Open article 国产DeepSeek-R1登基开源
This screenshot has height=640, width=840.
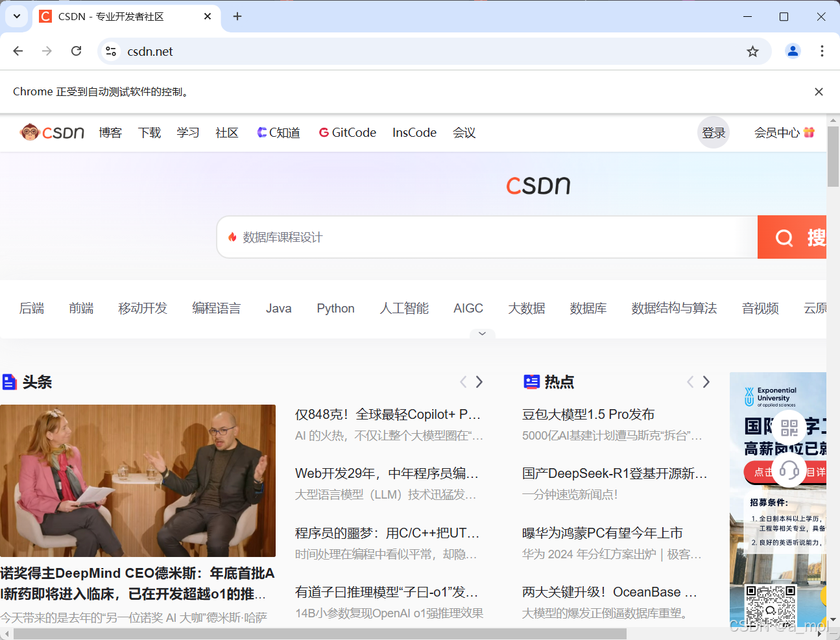615,473
